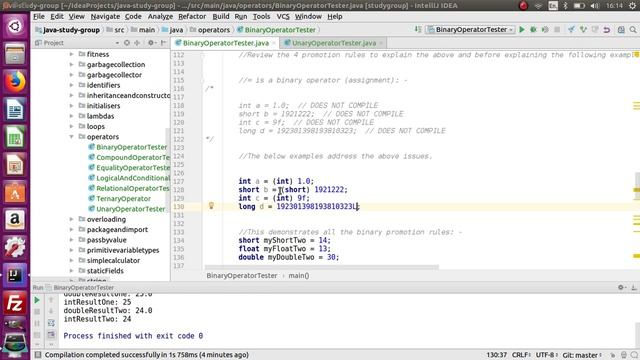Change the UTF-8 file encoding
This screenshot has height=360, width=640.
click(x=547, y=355)
